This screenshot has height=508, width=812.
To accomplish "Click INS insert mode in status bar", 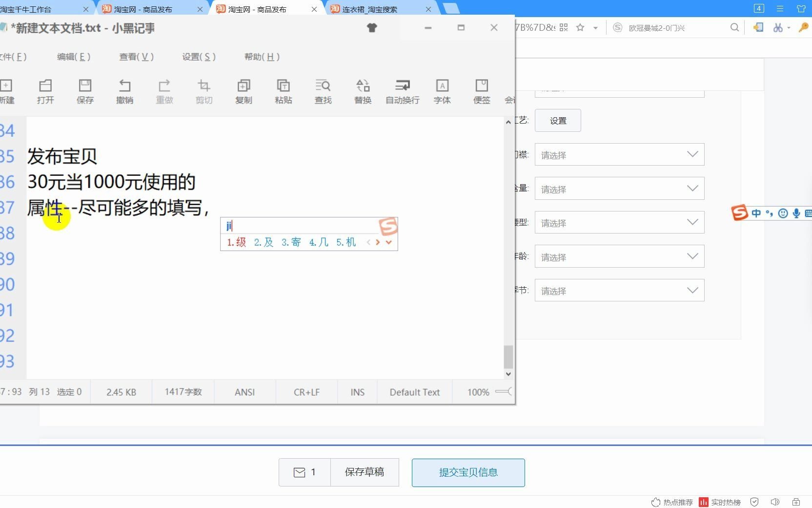I will pyautogui.click(x=357, y=392).
